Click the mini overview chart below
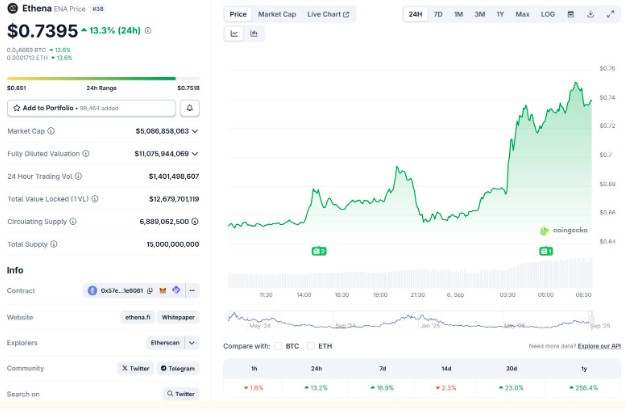The width and height of the screenshot is (625, 409). click(x=410, y=320)
